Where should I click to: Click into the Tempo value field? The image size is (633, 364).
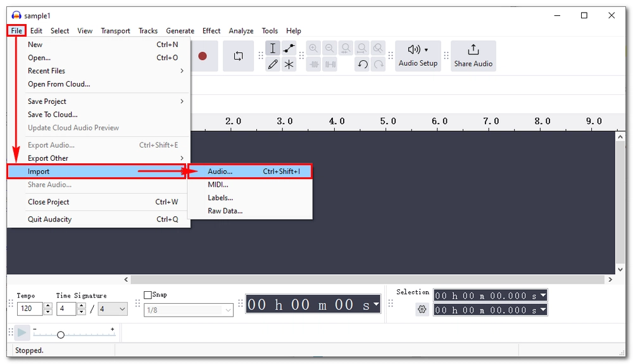click(30, 309)
